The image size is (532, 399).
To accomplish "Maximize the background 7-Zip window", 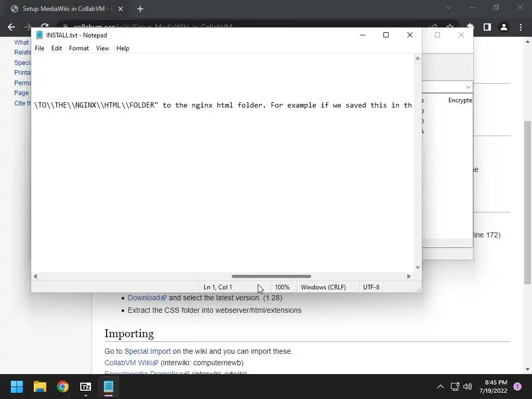I will click(437, 35).
